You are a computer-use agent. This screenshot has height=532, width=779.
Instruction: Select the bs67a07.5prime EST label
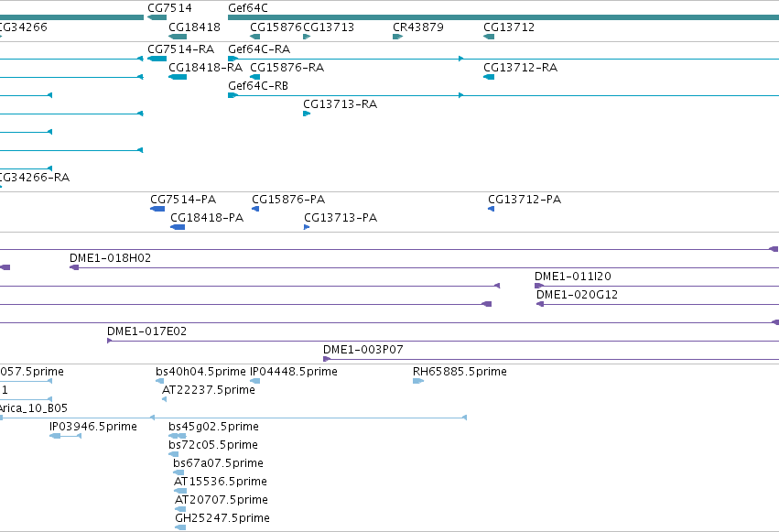218,463
